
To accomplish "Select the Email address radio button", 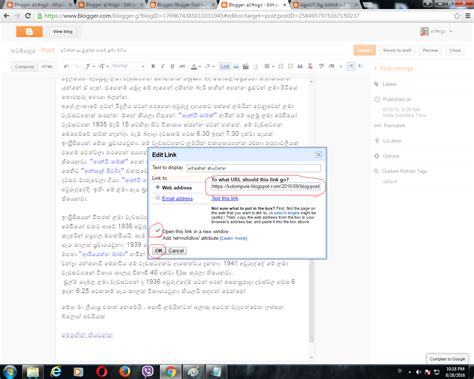I will (x=158, y=198).
